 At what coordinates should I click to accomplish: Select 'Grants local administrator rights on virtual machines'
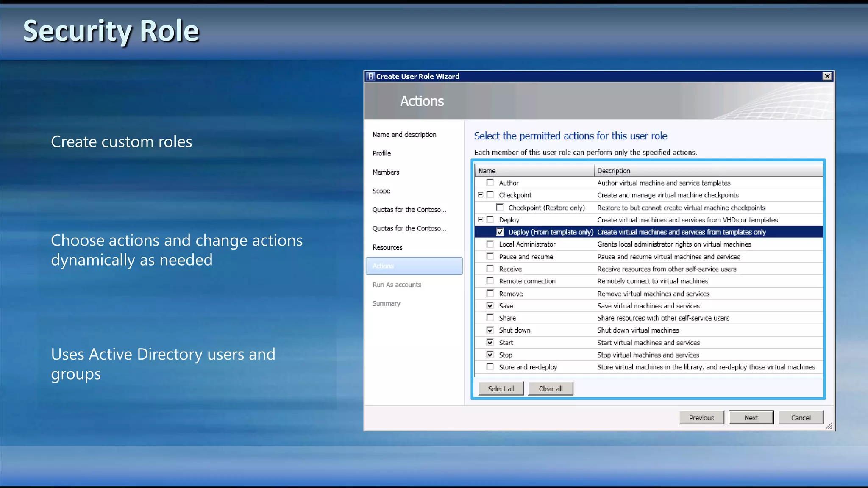click(x=674, y=244)
